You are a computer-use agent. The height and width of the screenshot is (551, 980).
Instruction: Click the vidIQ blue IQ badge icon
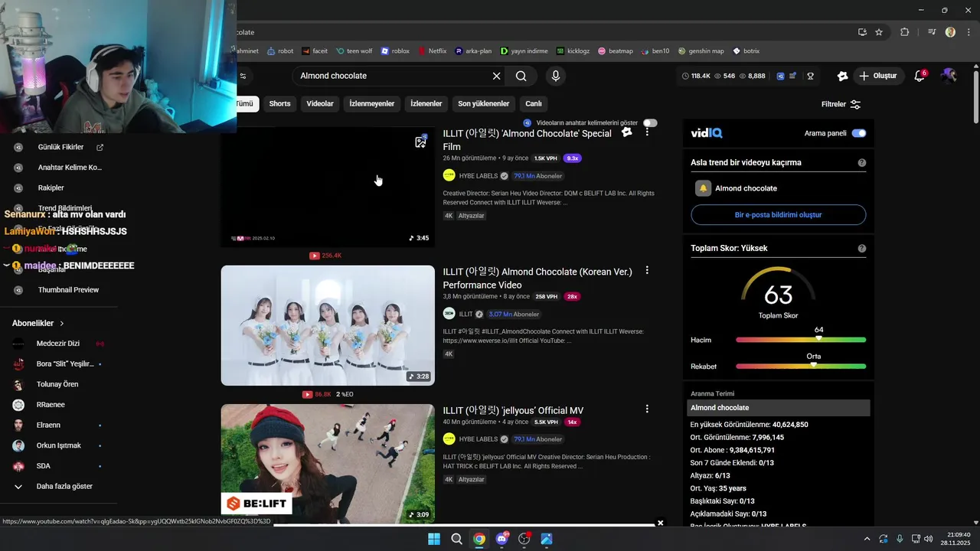pyautogui.click(x=780, y=76)
